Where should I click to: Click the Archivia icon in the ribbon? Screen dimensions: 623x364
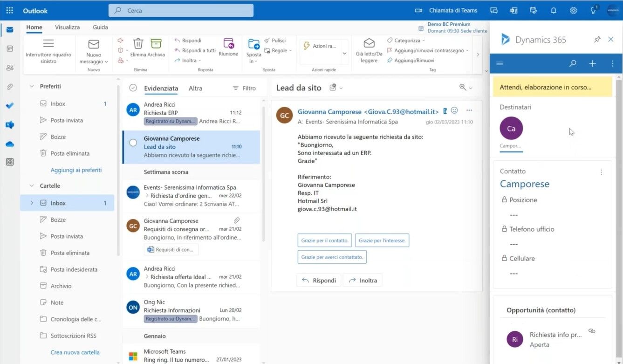(x=156, y=44)
